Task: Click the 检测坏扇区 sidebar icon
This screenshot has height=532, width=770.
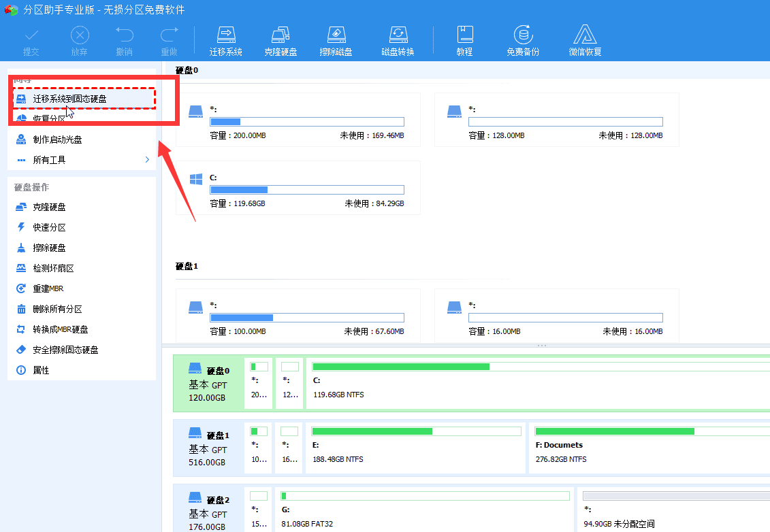Action: 21,268
